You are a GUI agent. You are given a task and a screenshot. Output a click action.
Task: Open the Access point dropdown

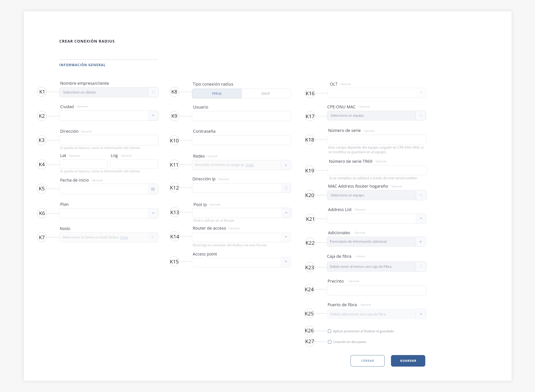coord(286,262)
